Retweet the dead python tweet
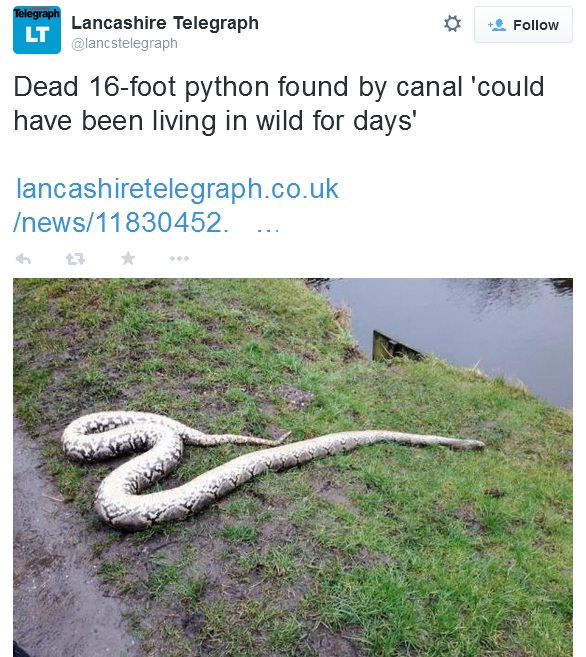 point(75,259)
